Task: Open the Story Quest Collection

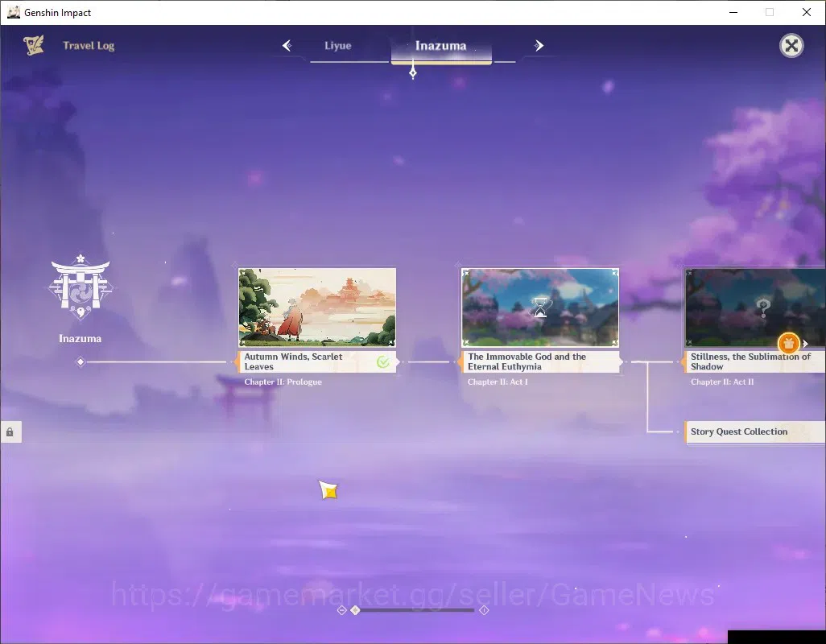Action: coord(754,431)
